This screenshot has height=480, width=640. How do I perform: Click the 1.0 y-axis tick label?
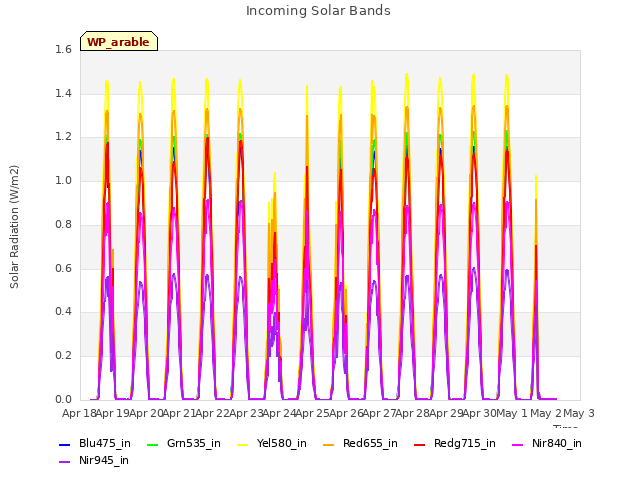(63, 180)
